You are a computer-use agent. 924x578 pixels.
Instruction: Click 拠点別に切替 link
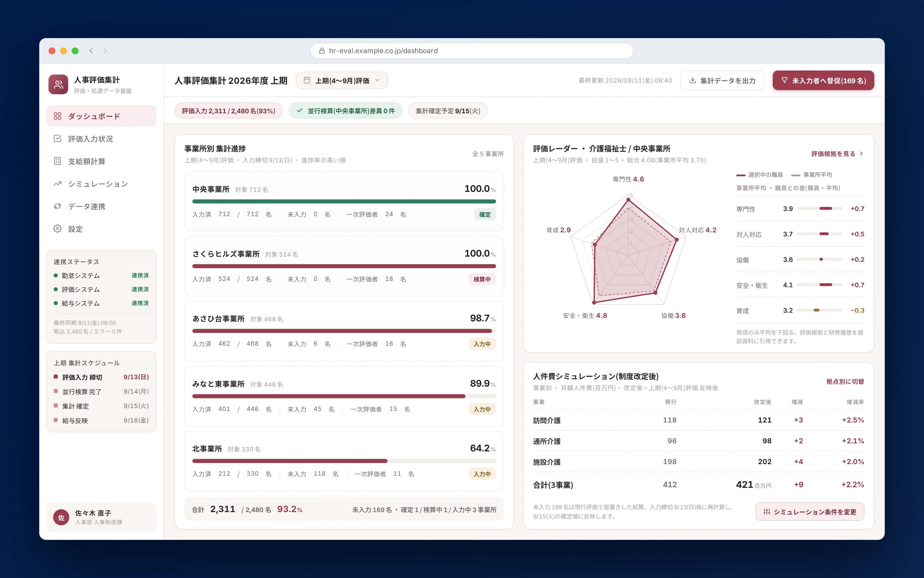point(845,381)
